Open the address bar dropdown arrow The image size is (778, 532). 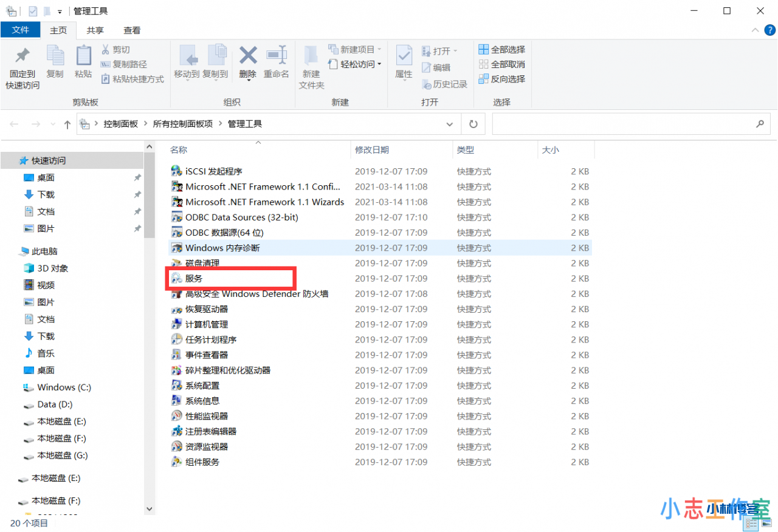click(x=449, y=123)
